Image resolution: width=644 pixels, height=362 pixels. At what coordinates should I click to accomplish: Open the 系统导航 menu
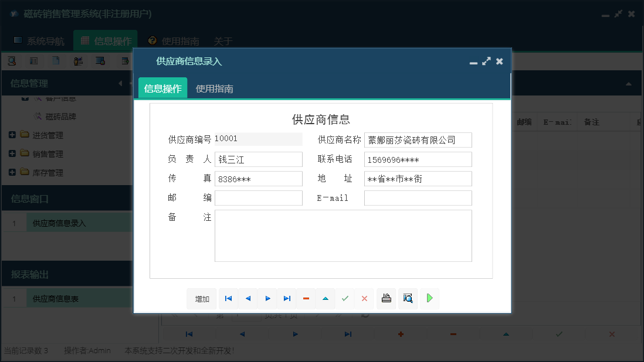(x=39, y=41)
